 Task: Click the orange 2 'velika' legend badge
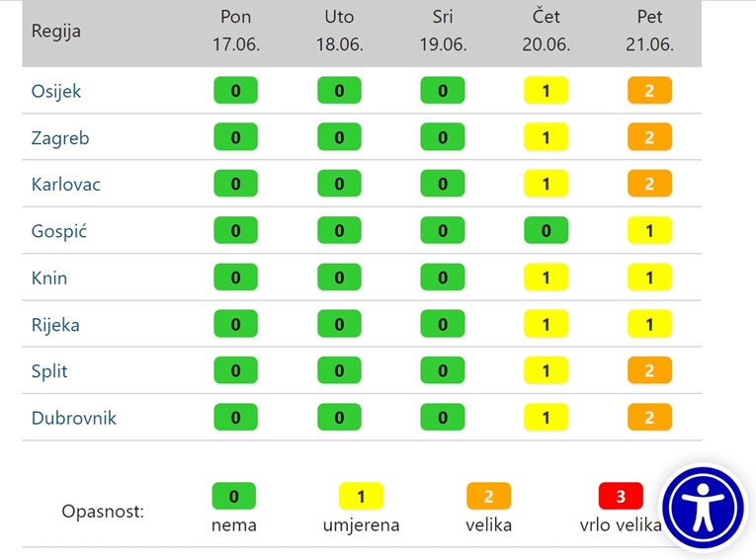pyautogui.click(x=489, y=496)
